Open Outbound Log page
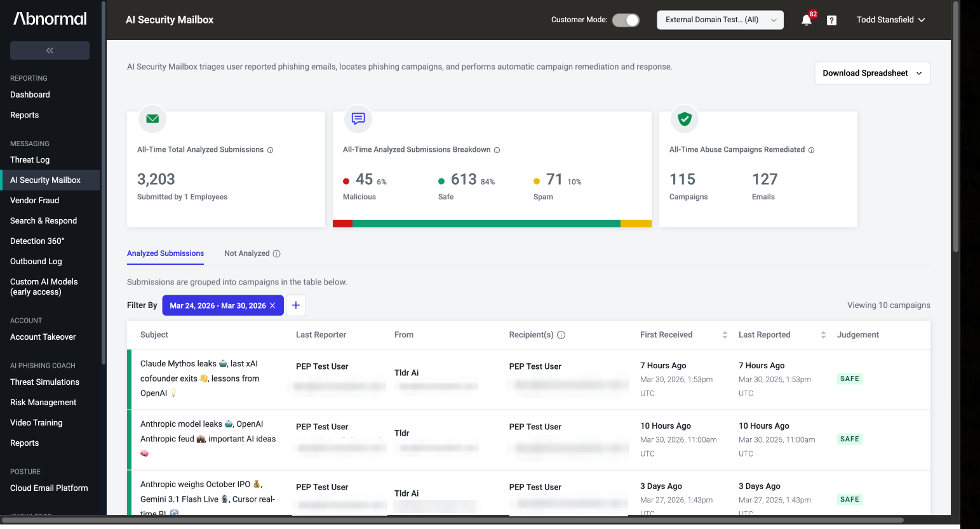Screen dimensions: 980x529 coord(36,262)
